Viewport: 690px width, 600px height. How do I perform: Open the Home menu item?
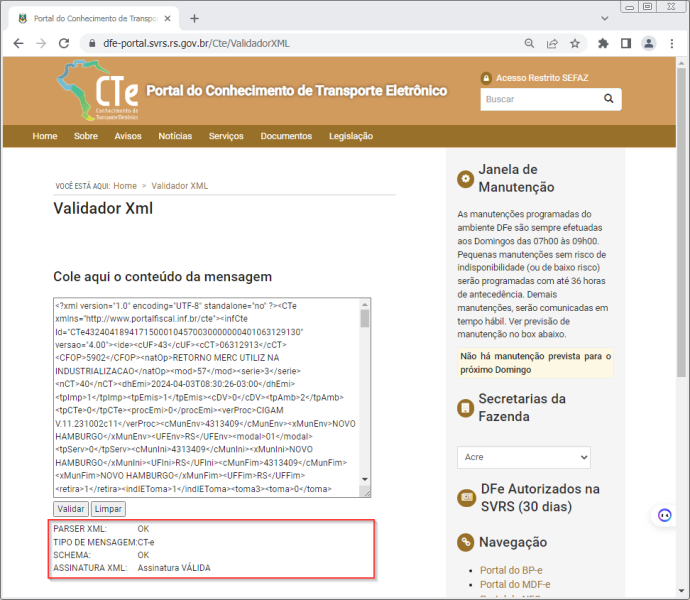[45, 136]
